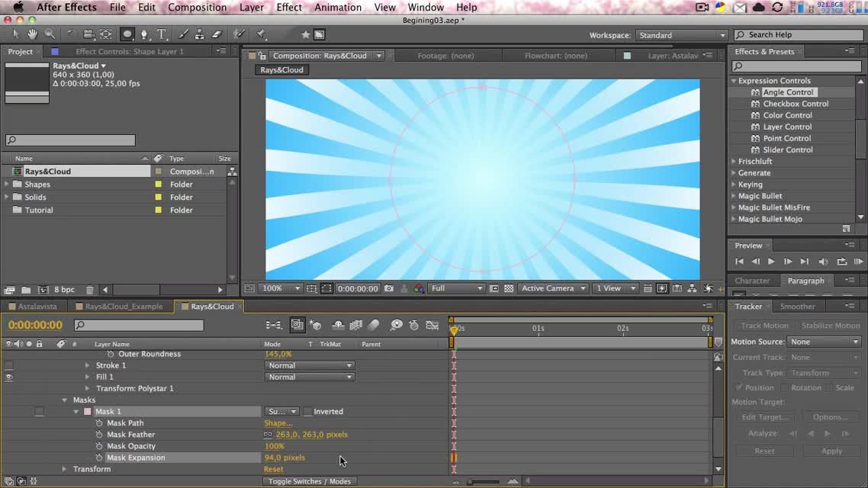The image size is (868, 488).
Task: Open Motion Source None dropdown
Action: click(x=825, y=342)
